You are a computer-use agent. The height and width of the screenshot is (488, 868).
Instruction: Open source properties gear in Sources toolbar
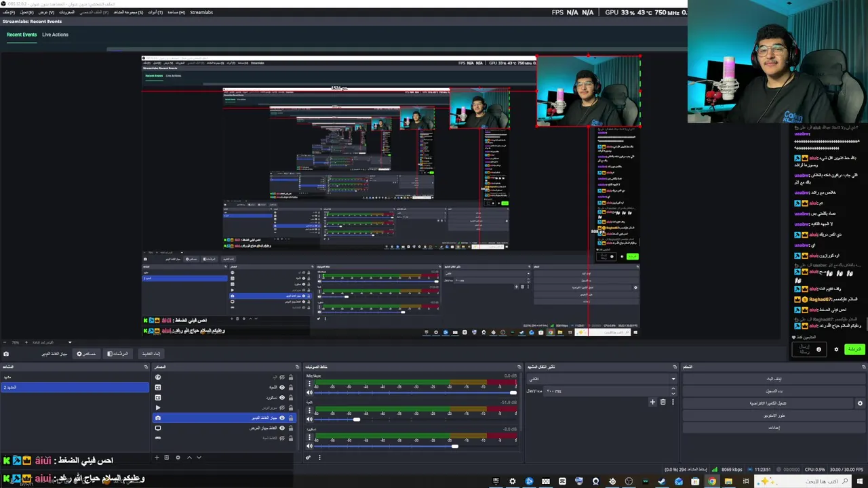[178, 457]
